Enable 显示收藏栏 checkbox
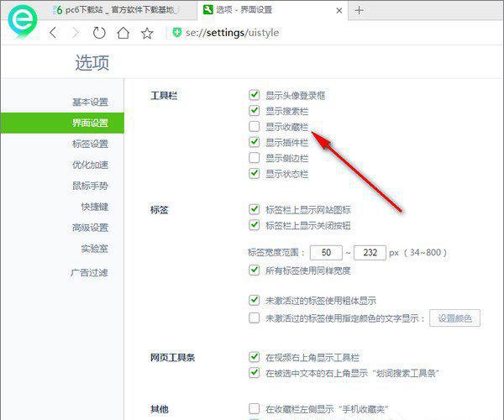The width and height of the screenshot is (504, 420). [x=254, y=126]
